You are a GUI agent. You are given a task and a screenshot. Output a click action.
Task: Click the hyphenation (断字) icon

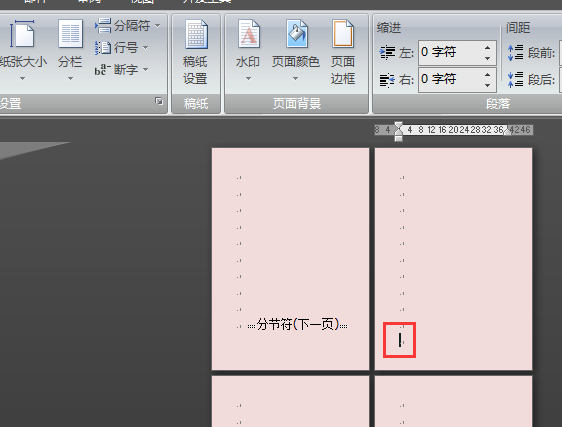103,70
